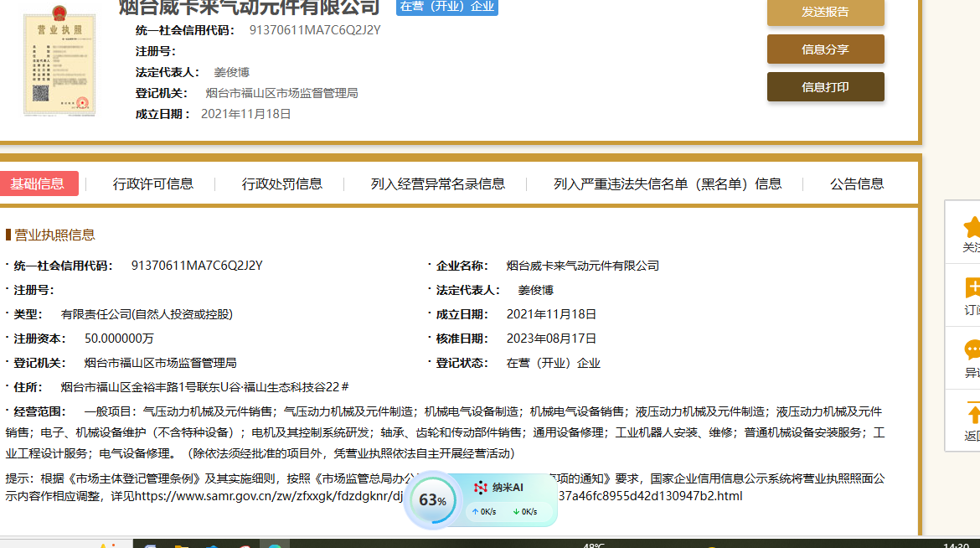980x548 pixels.
Task: Click the 发送报告 button
Action: (825, 13)
